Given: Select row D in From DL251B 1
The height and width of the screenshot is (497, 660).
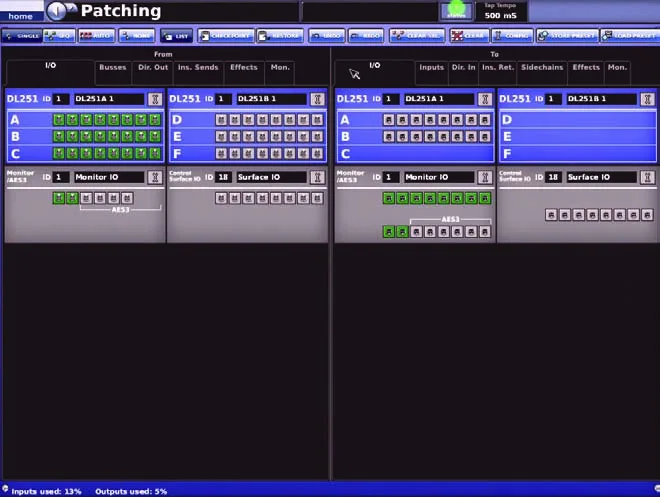Looking at the screenshot, I should 248,120.
